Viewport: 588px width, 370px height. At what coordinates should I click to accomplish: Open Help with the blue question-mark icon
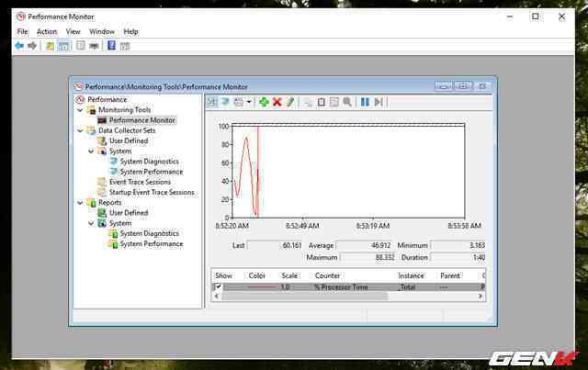(x=111, y=46)
